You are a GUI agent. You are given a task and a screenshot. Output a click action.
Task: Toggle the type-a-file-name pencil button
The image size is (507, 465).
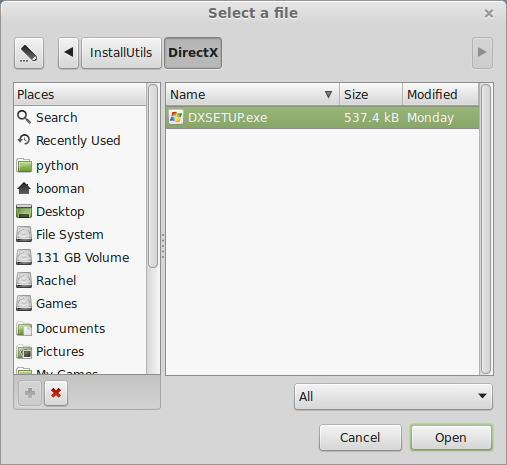(x=29, y=53)
